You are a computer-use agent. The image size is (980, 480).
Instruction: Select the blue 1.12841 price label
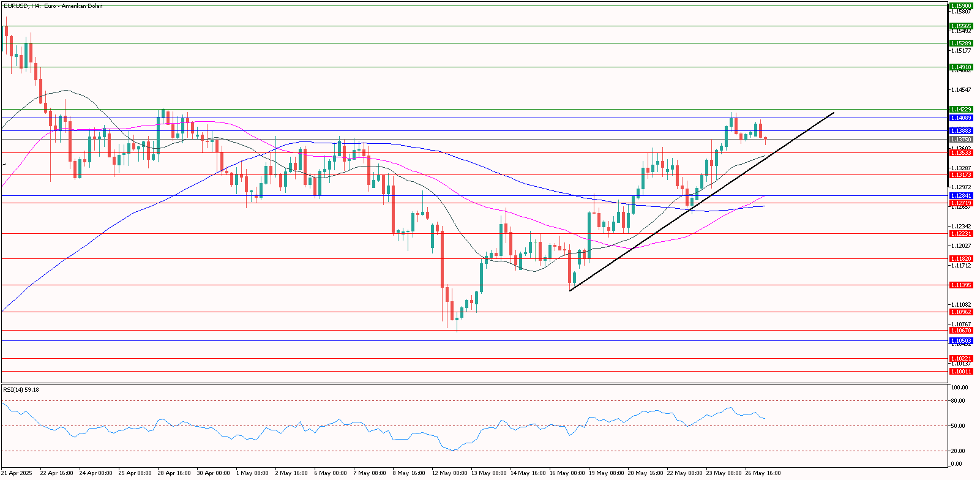coord(961,196)
